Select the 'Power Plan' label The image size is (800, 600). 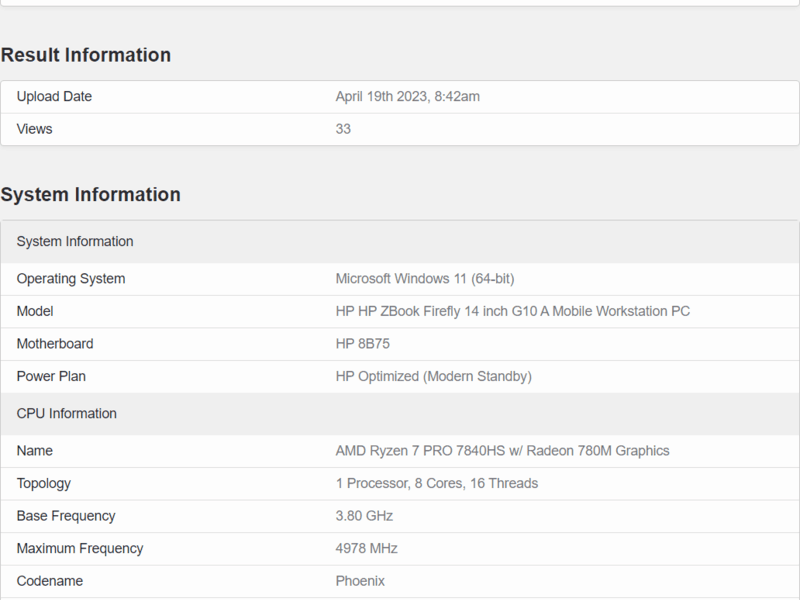(51, 377)
